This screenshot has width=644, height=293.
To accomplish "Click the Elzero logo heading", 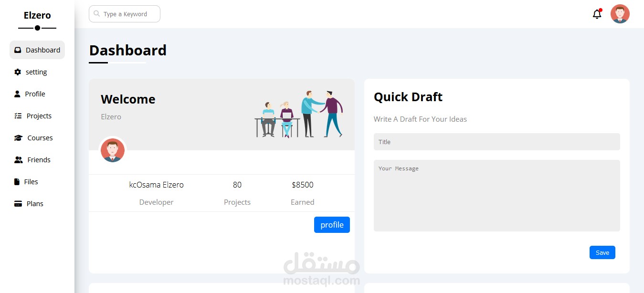I will [37, 15].
